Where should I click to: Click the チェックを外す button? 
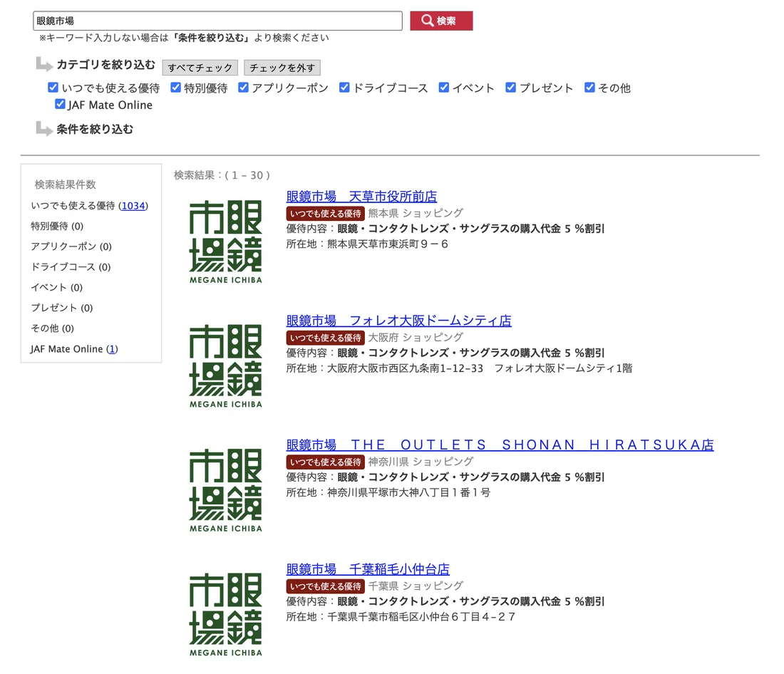click(x=282, y=68)
